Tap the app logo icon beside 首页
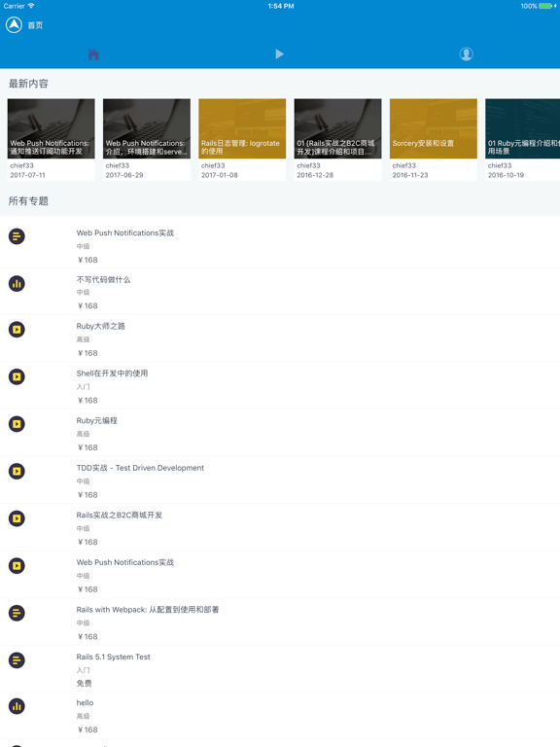 [x=14, y=24]
